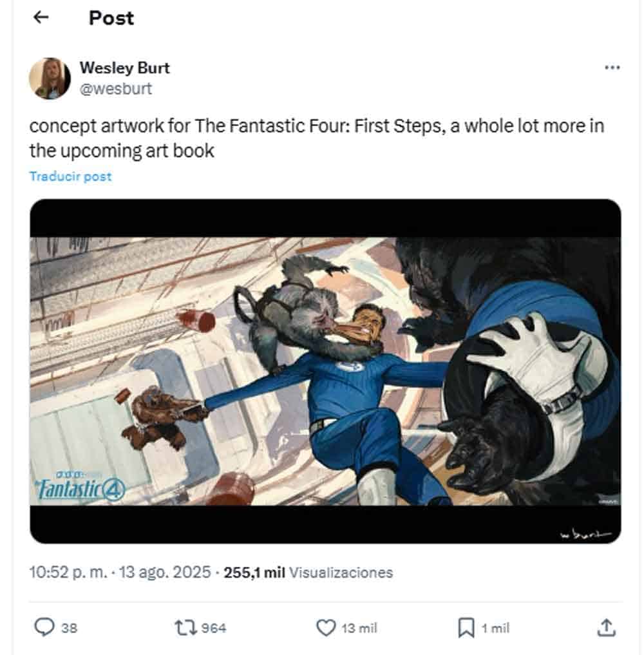Share the post via the share icon
This screenshot has height=655, width=644.
(x=605, y=627)
